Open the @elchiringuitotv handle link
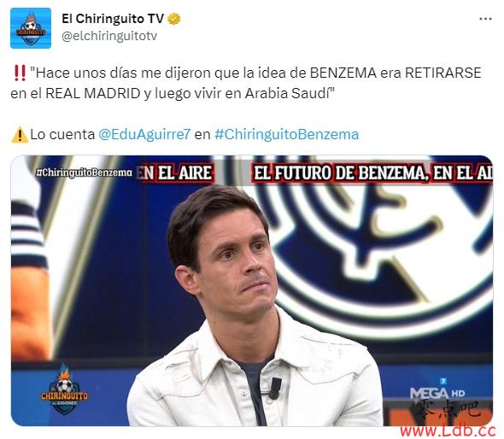The image size is (504, 439). (109, 36)
